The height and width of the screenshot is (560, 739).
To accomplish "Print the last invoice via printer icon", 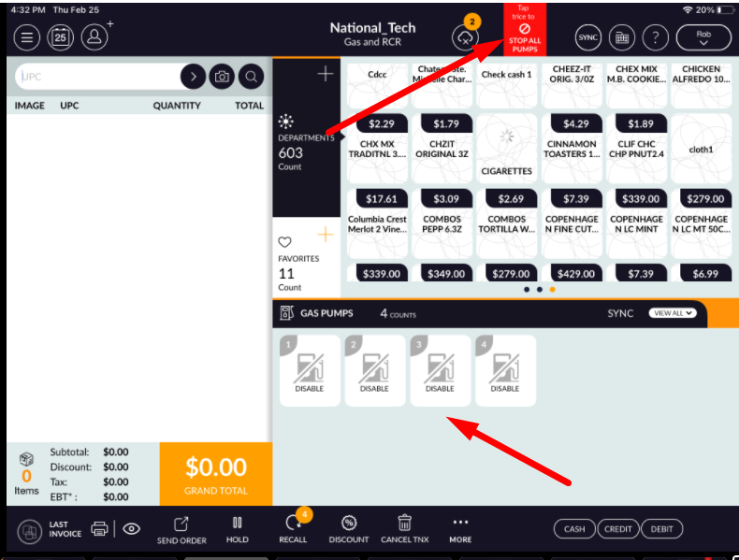I will pos(99,528).
